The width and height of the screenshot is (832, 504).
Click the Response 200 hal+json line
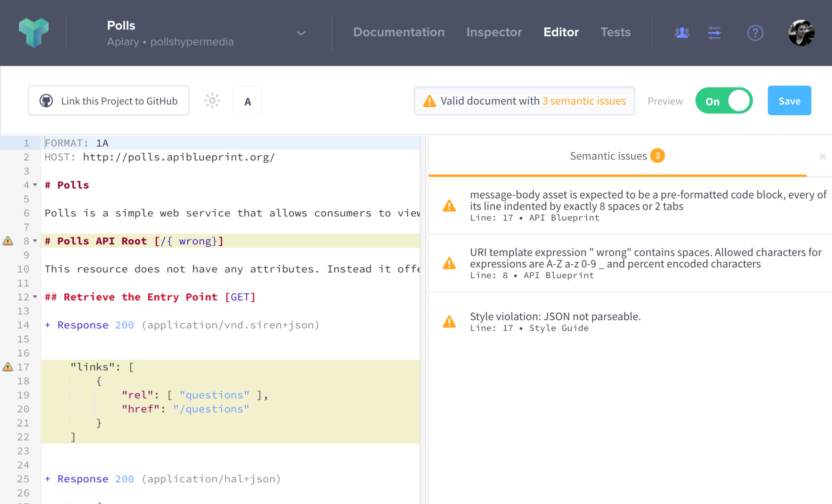pos(231,479)
